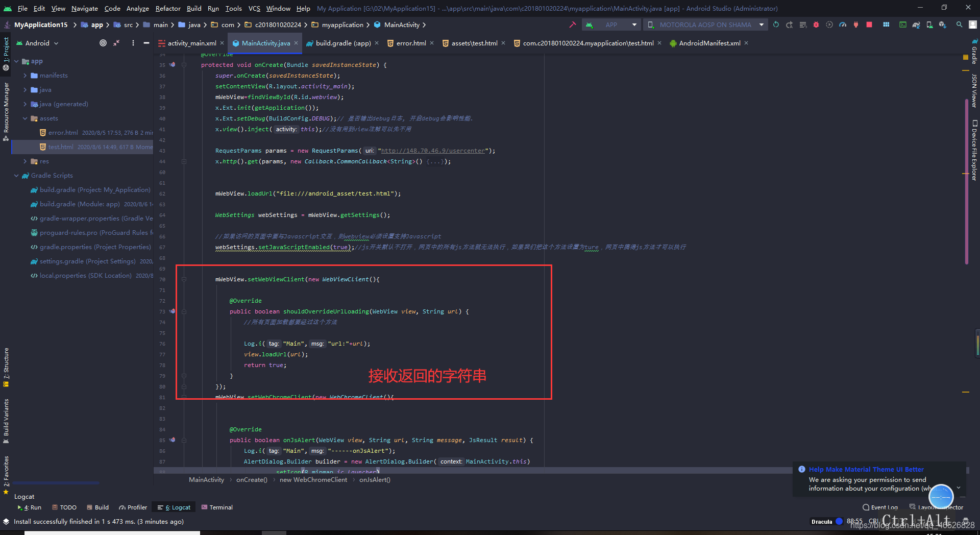This screenshot has height=535, width=980.
Task: Open the VCS menu
Action: [254, 8]
